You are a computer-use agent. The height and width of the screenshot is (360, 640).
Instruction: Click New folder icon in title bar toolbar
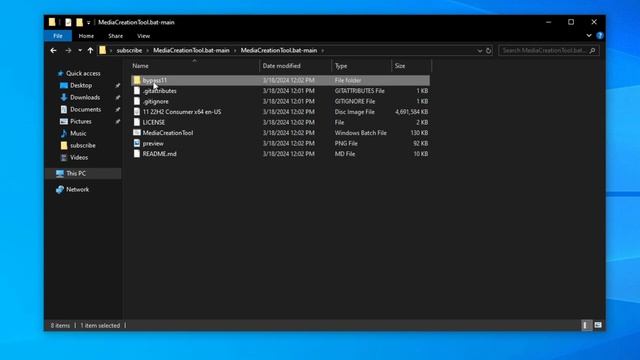pyautogui.click(x=79, y=22)
